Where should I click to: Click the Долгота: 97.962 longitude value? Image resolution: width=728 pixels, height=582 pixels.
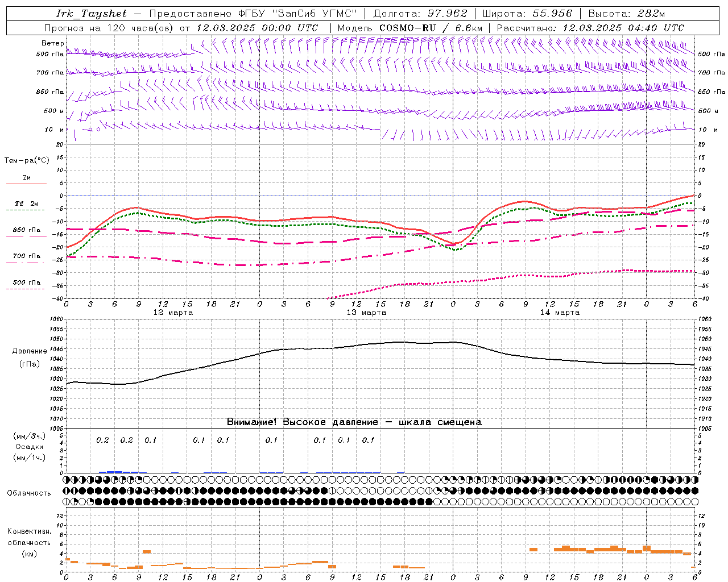point(420,14)
